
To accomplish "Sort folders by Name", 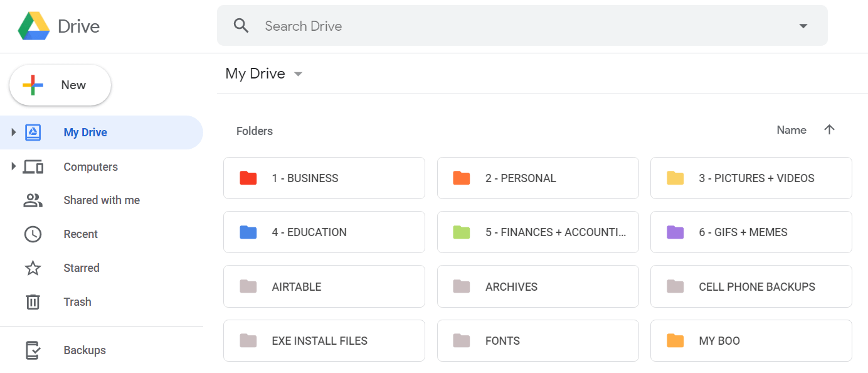I will pyautogui.click(x=791, y=130).
